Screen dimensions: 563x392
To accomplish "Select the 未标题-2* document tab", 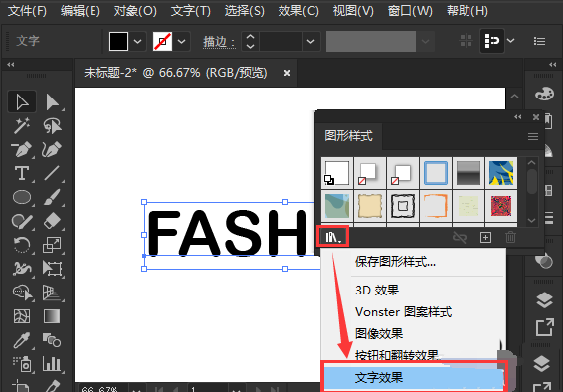I will click(x=176, y=73).
